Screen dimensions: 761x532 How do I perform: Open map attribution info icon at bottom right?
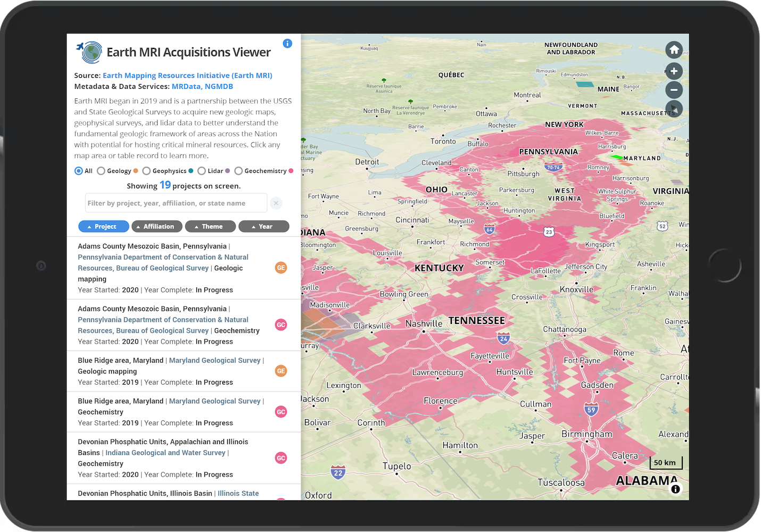click(675, 489)
